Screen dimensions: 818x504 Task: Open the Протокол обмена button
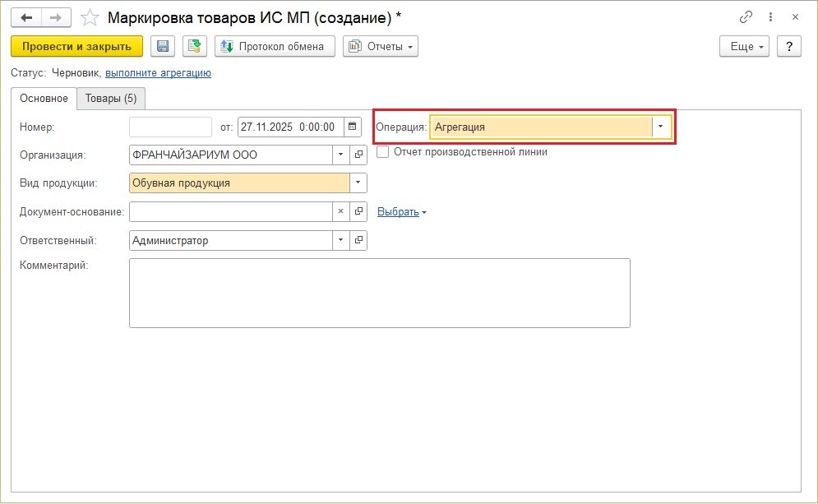[x=275, y=46]
